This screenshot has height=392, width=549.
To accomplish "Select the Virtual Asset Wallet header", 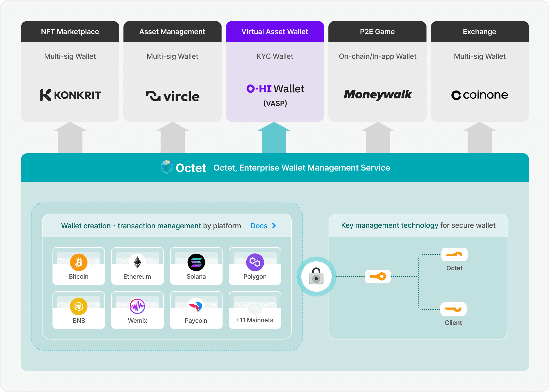I will click(x=275, y=31).
